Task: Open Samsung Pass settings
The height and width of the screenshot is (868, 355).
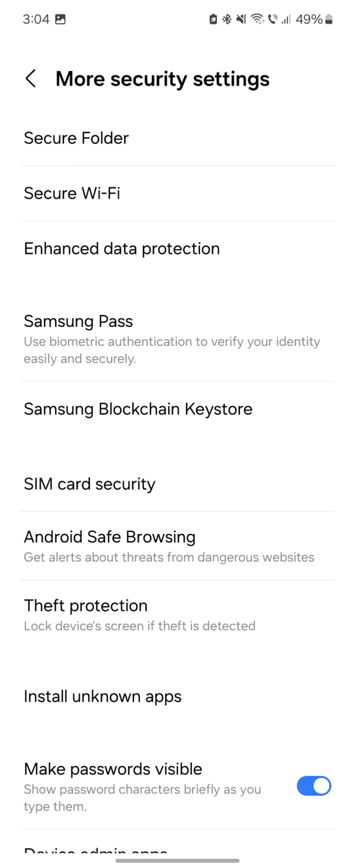Action: pyautogui.click(x=79, y=321)
